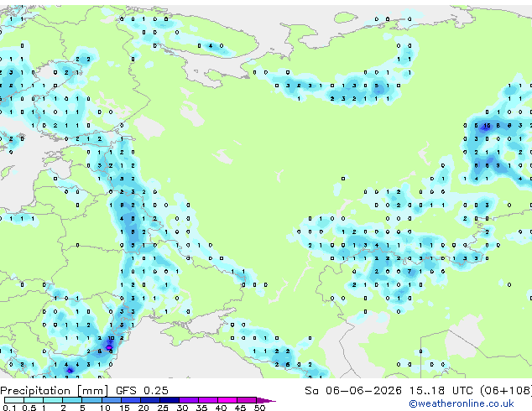Click the 45–50 mm legend swatch
Screen dimensions: 532x411
coord(247,400)
